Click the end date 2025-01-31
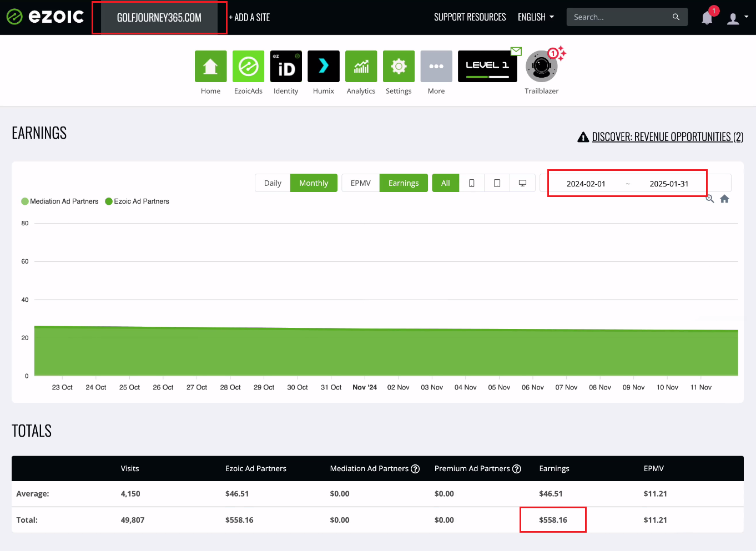 [x=669, y=184]
